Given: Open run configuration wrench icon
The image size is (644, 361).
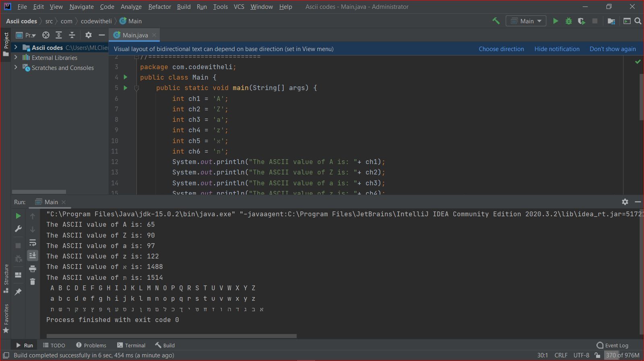Looking at the screenshot, I should (18, 229).
